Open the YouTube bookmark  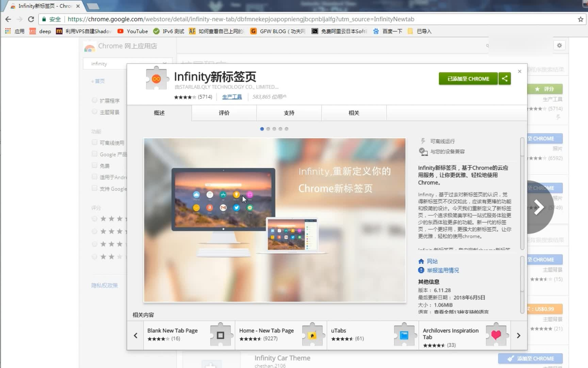(133, 31)
